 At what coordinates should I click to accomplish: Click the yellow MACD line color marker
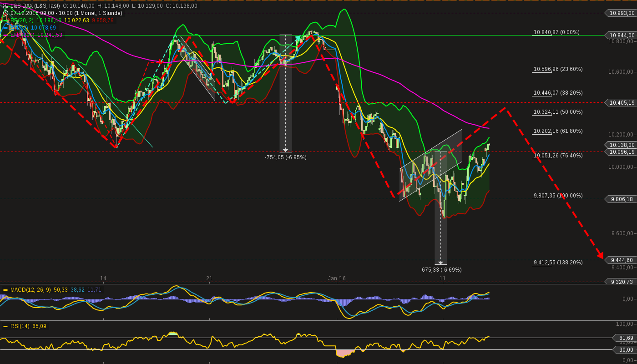[5, 290]
